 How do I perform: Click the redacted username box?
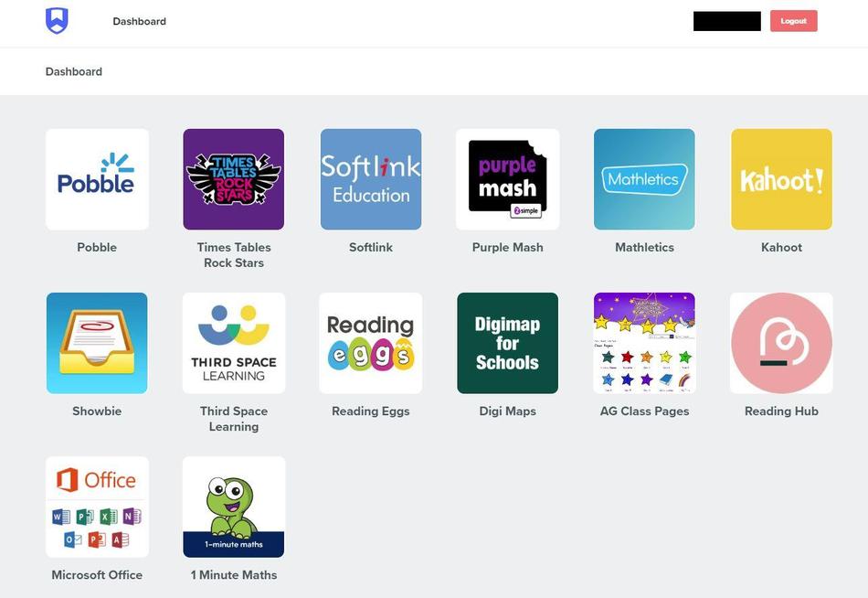(727, 21)
